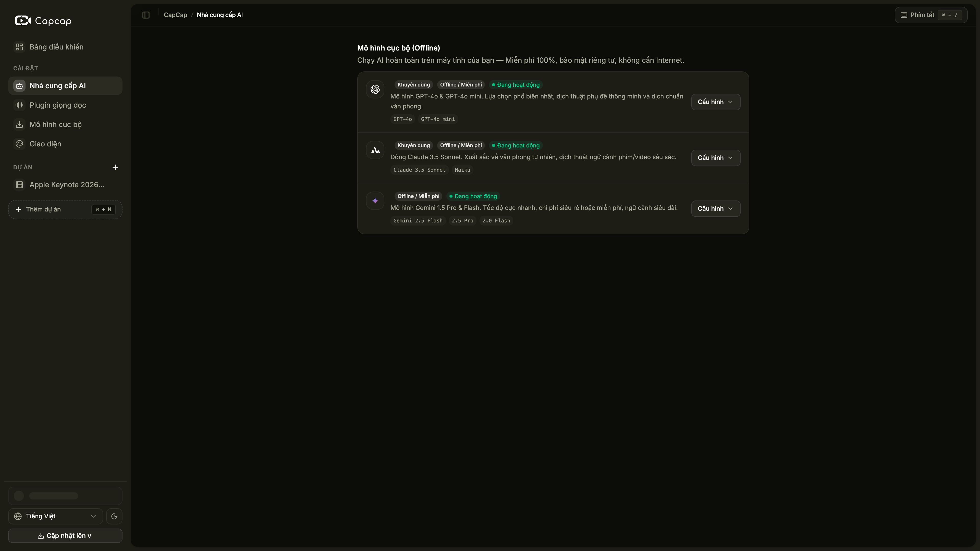Open Giao diện appearance settings

tap(65, 144)
